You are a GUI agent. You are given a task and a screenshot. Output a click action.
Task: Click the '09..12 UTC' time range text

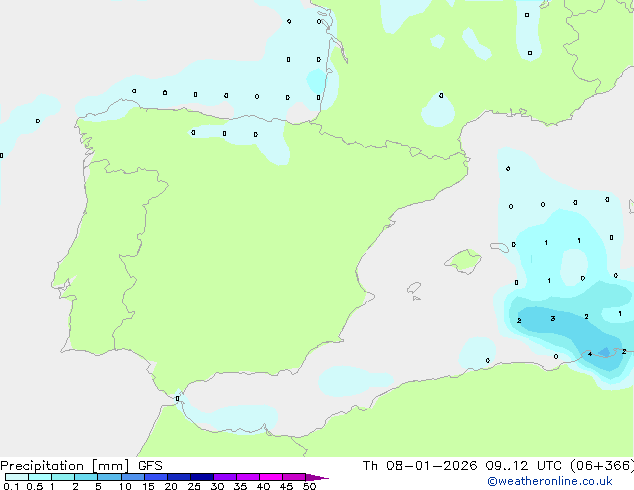tap(524, 466)
